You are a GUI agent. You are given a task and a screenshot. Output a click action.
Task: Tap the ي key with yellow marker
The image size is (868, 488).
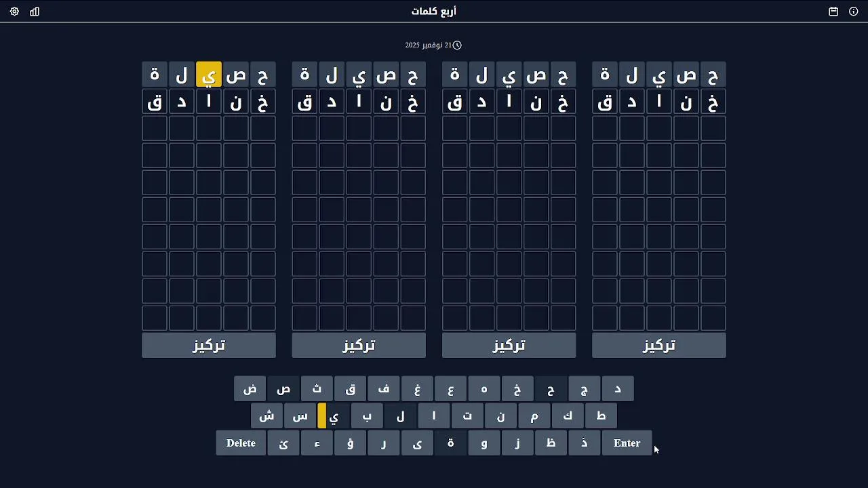334,416
